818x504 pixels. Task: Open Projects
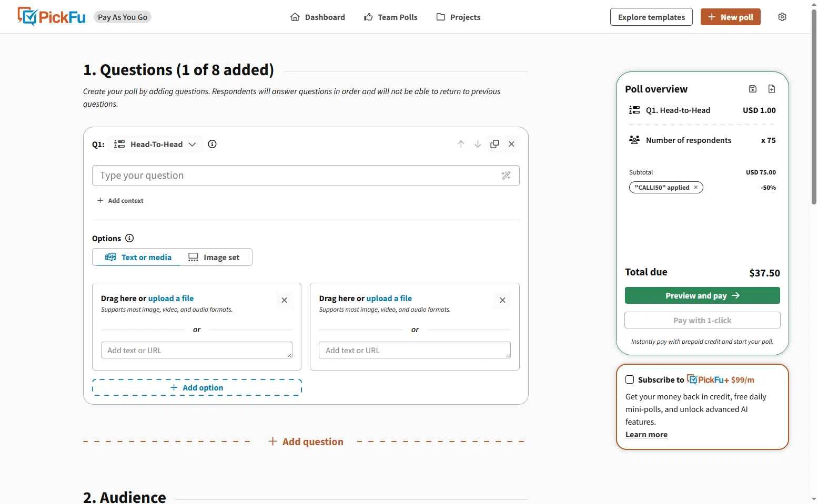click(x=458, y=17)
